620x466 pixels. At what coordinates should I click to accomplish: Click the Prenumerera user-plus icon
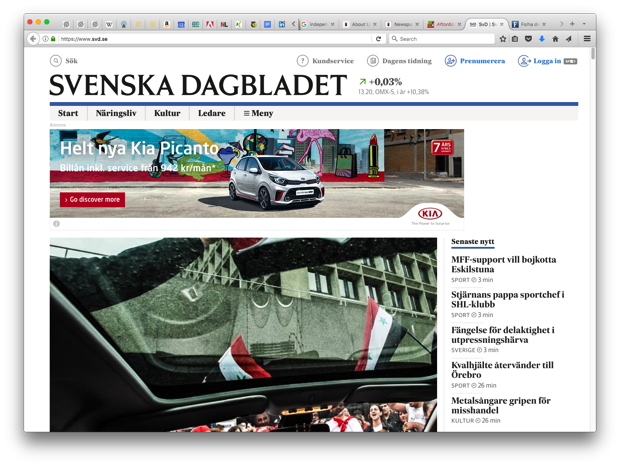point(450,61)
